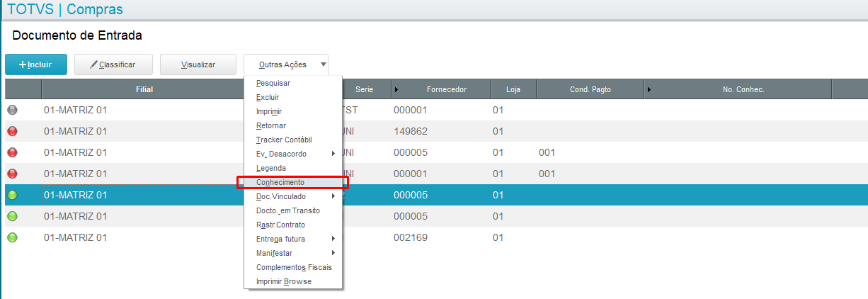
Task: Click the Fornecedor column header
Action: 441,89
